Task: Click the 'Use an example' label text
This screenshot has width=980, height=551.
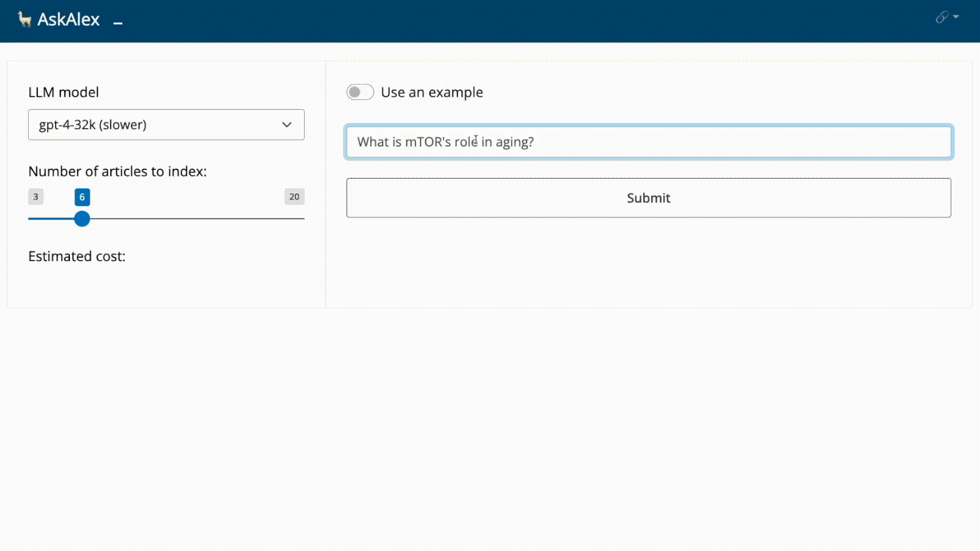Action: 432,92
